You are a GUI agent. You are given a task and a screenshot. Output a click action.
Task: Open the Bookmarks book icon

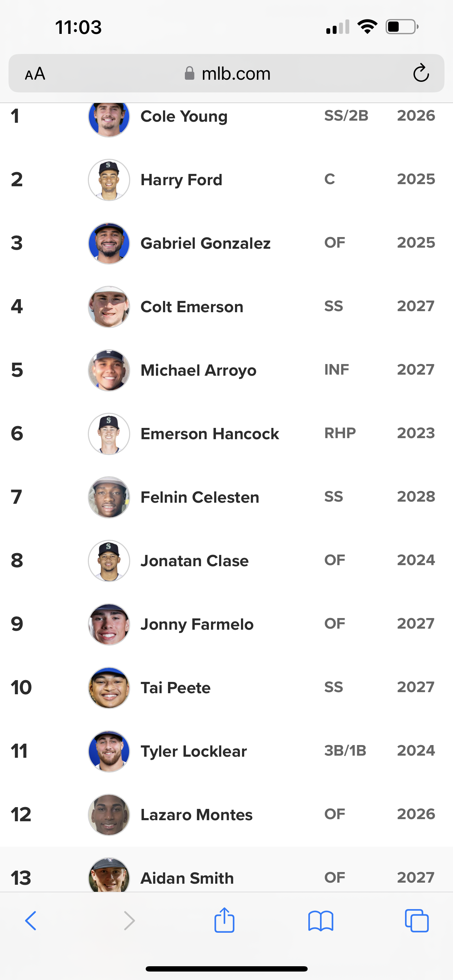click(x=321, y=921)
